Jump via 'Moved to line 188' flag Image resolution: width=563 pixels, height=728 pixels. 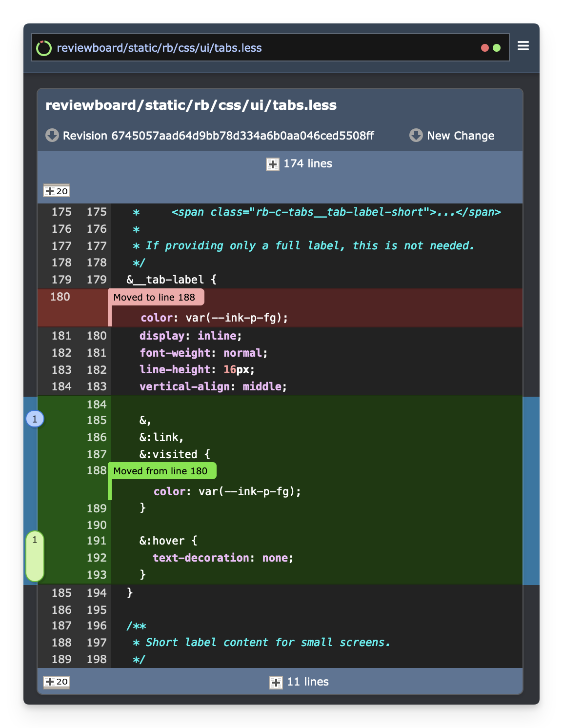click(155, 297)
